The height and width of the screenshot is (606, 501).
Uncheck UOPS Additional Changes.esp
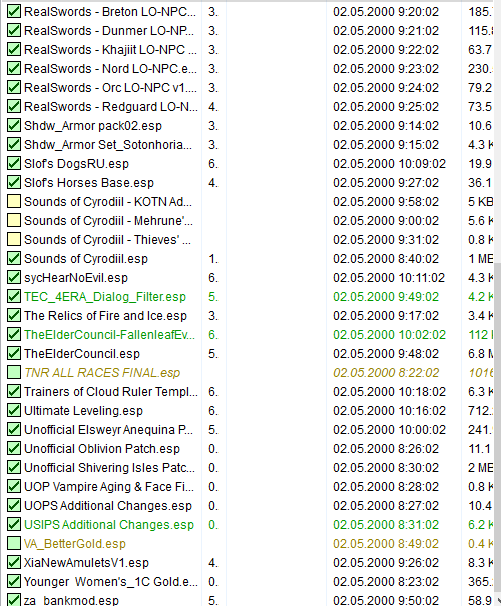(14, 506)
